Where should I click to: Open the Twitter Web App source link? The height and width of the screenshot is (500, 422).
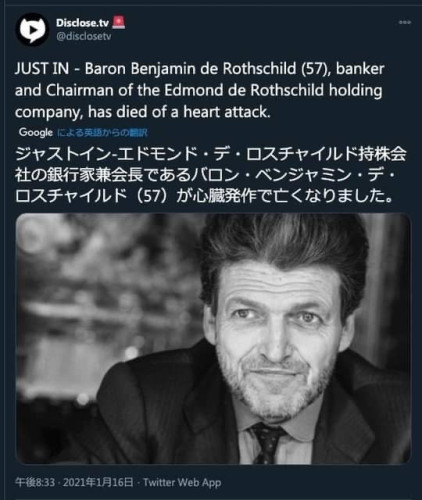pos(182,482)
